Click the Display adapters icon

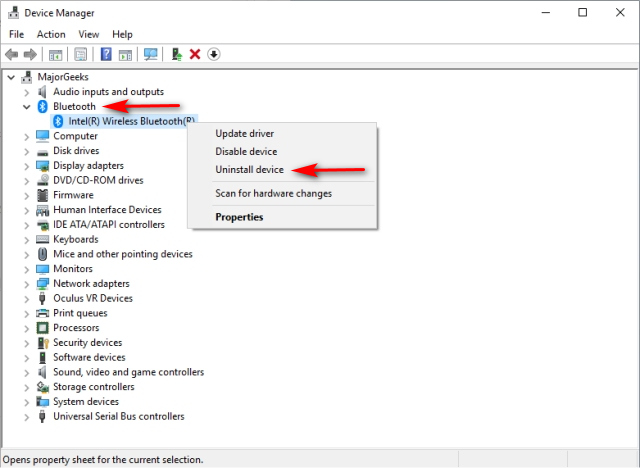point(42,166)
